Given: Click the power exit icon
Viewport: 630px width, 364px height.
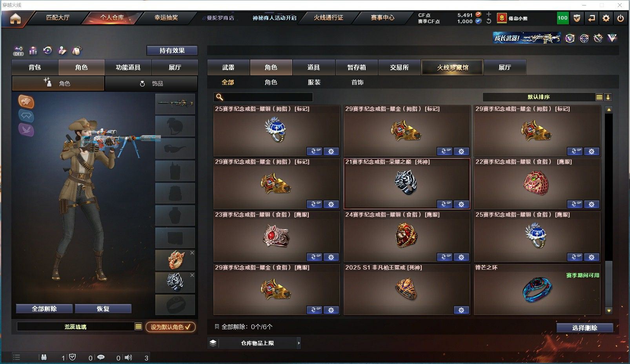Looking at the screenshot, I should (x=620, y=18).
